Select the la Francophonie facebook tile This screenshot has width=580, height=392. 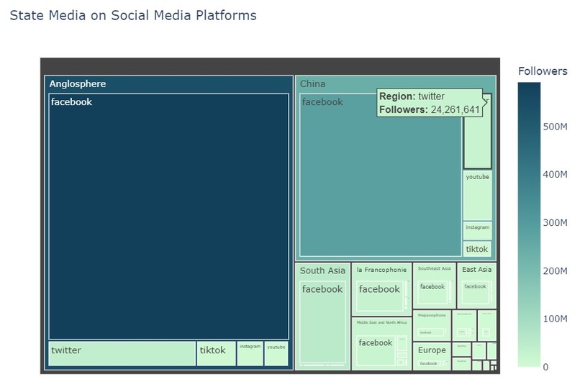click(x=380, y=296)
